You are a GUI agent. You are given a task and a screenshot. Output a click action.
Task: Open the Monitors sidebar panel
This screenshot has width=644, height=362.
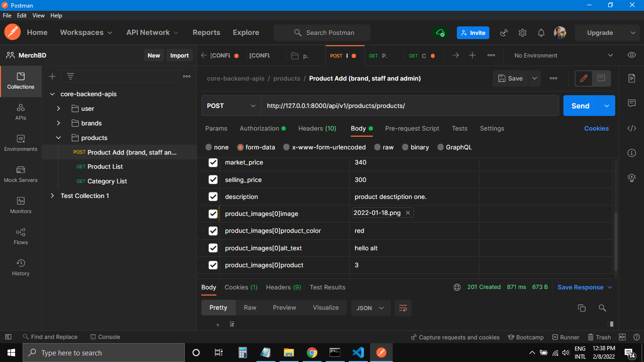coord(21,206)
